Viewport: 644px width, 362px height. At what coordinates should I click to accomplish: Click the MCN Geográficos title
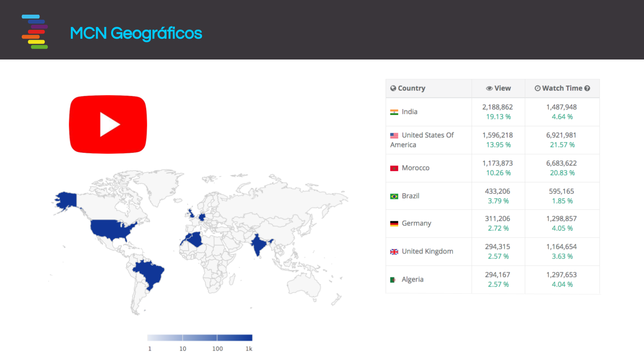coord(136,33)
